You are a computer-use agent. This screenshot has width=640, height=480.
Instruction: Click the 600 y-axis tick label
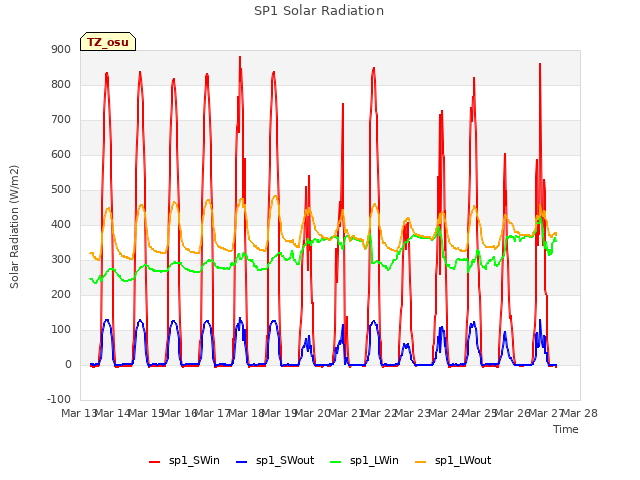click(61, 154)
